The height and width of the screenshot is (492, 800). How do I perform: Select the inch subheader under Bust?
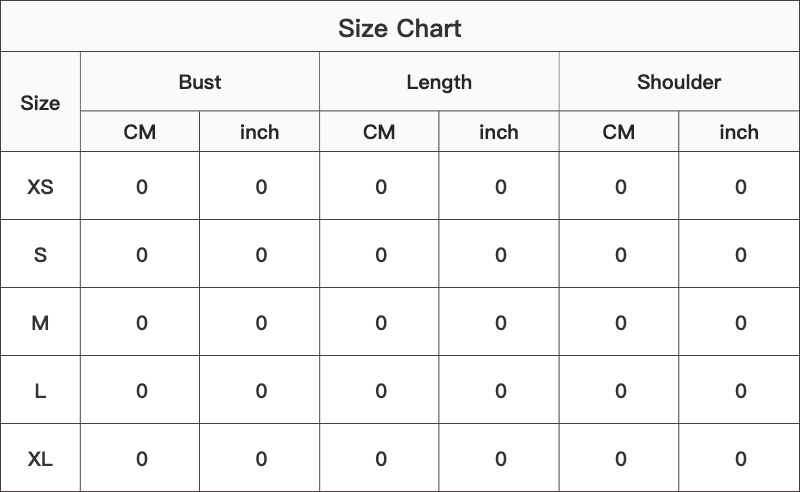[260, 132]
